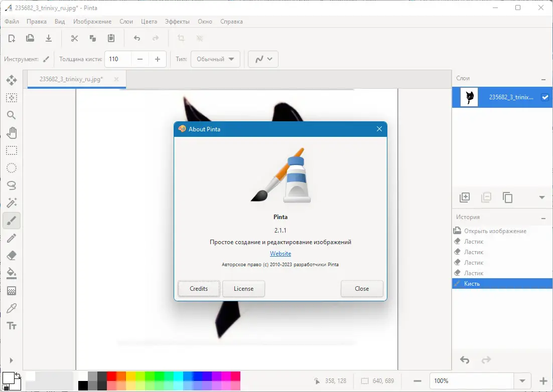
Task: Select the Move Selected tool
Action: [12, 80]
